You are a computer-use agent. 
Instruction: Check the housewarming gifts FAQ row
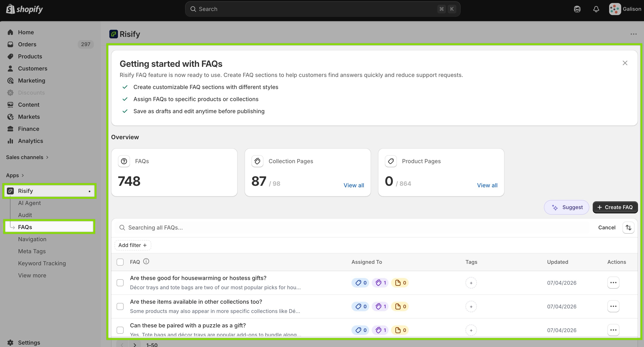(x=120, y=283)
